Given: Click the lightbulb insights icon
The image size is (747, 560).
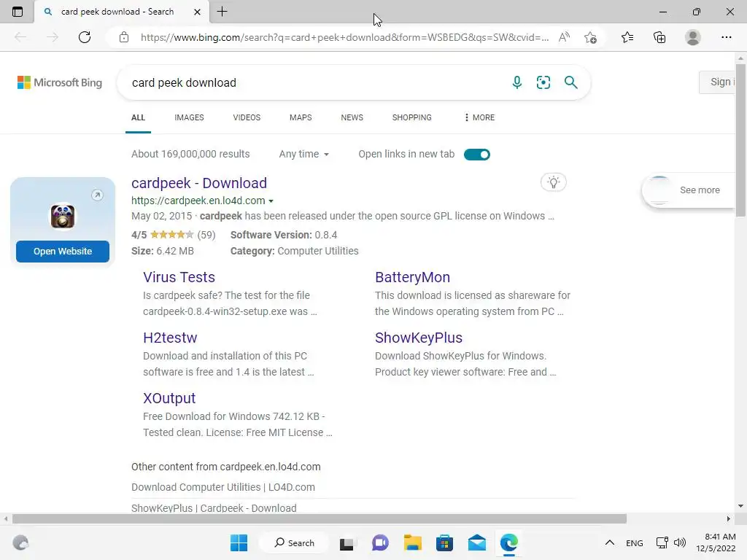Looking at the screenshot, I should (553, 182).
